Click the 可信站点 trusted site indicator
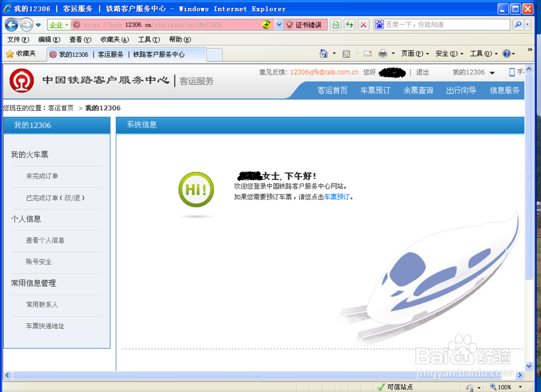 [x=398, y=386]
